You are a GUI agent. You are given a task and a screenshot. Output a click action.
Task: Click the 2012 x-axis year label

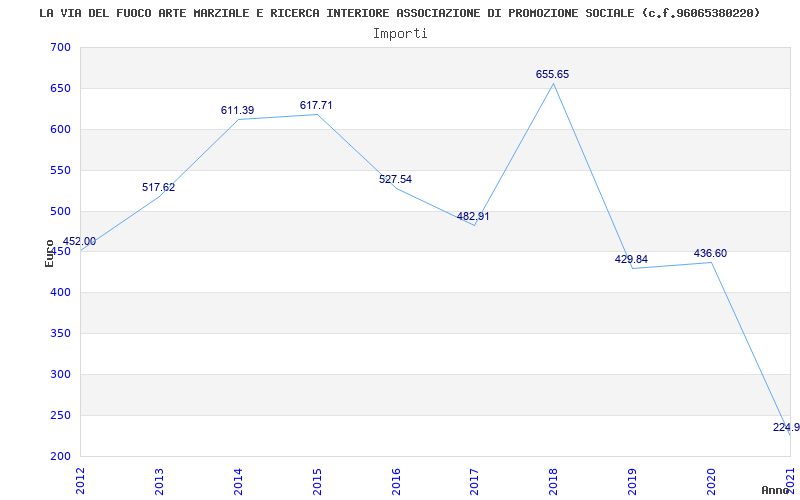tap(80, 480)
